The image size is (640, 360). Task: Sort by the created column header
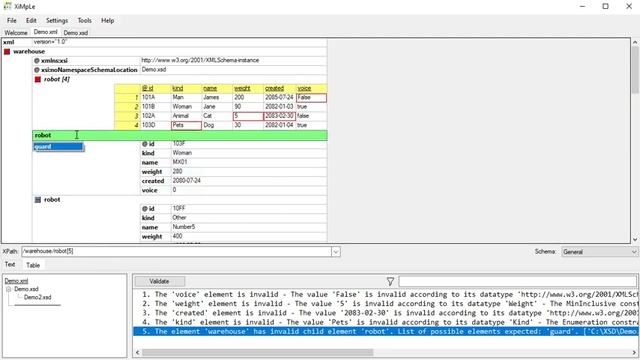pyautogui.click(x=280, y=88)
